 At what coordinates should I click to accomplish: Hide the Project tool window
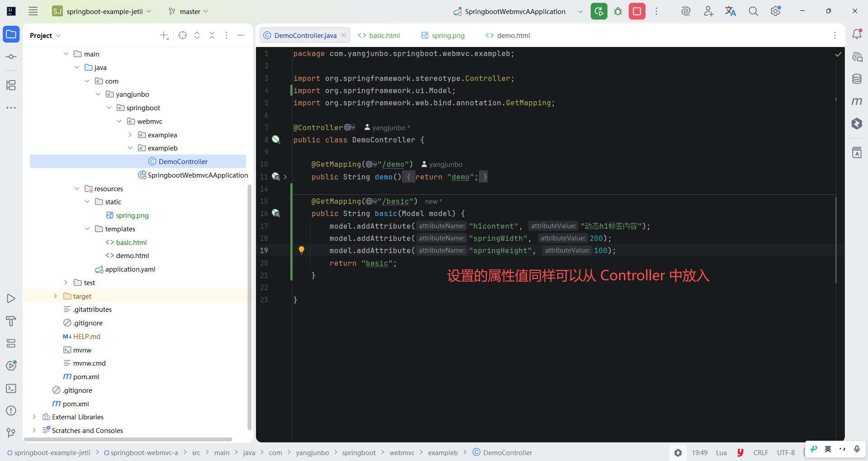(x=241, y=35)
